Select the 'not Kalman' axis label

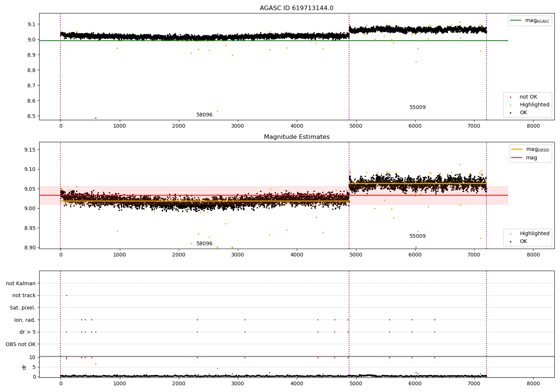[21, 283]
